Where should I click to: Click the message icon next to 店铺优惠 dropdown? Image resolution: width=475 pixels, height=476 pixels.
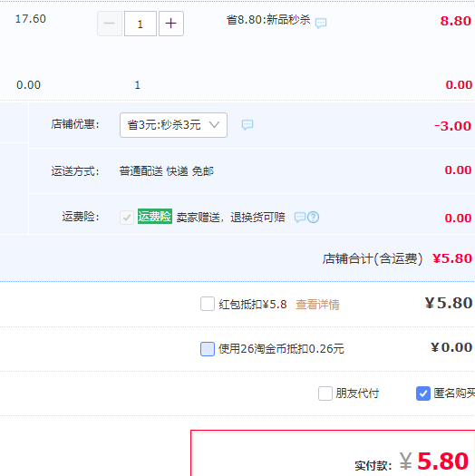point(247,125)
